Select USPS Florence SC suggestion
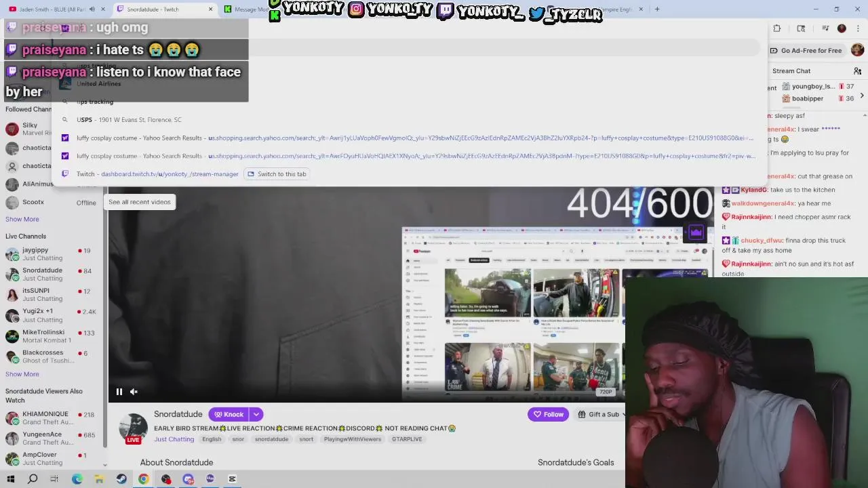This screenshot has width=868, height=488. tap(411, 120)
